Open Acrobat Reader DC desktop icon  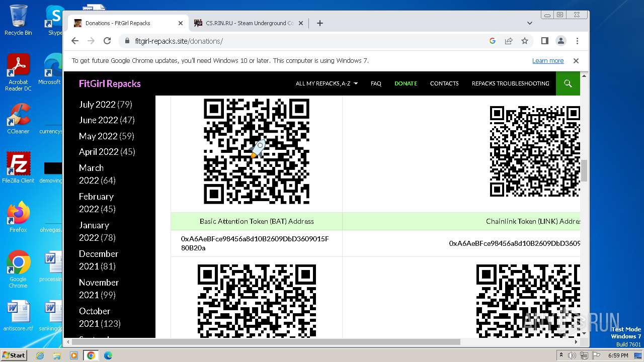18,72
